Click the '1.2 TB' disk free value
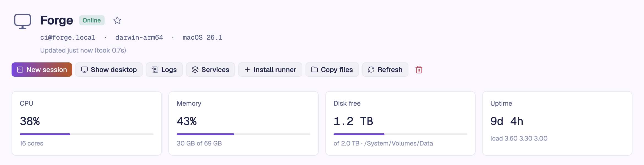The width and height of the screenshot is (644, 165). tap(353, 121)
